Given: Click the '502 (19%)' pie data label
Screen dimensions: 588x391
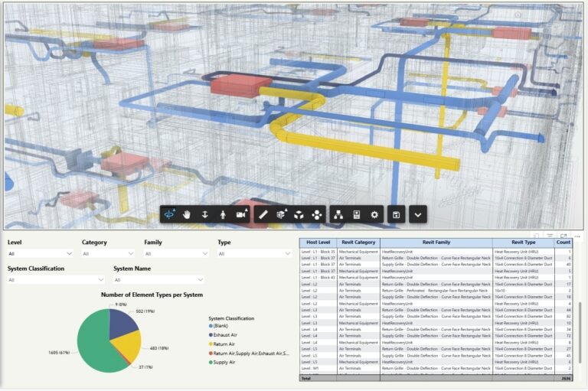Looking at the screenshot, I should click(145, 311).
